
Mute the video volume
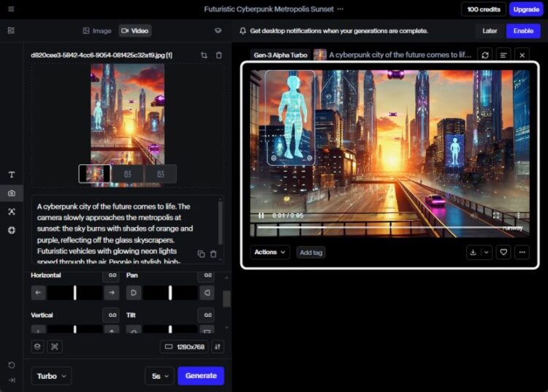[x=473, y=216]
